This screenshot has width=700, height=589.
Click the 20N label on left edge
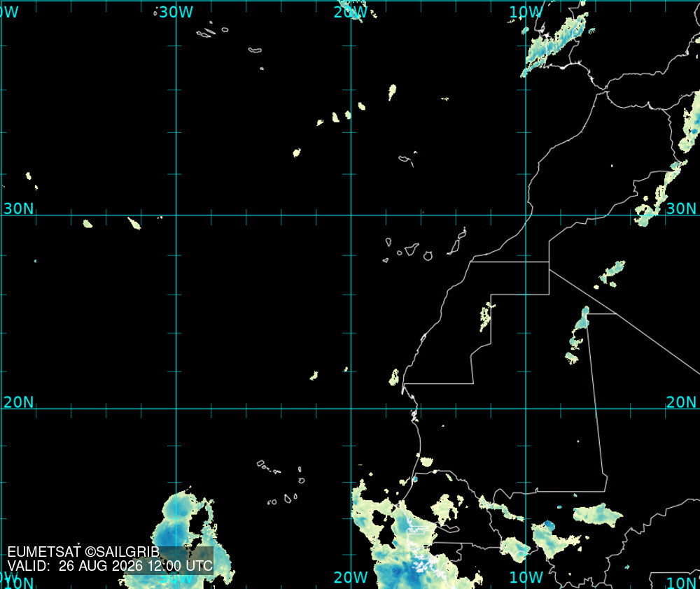coord(18,402)
